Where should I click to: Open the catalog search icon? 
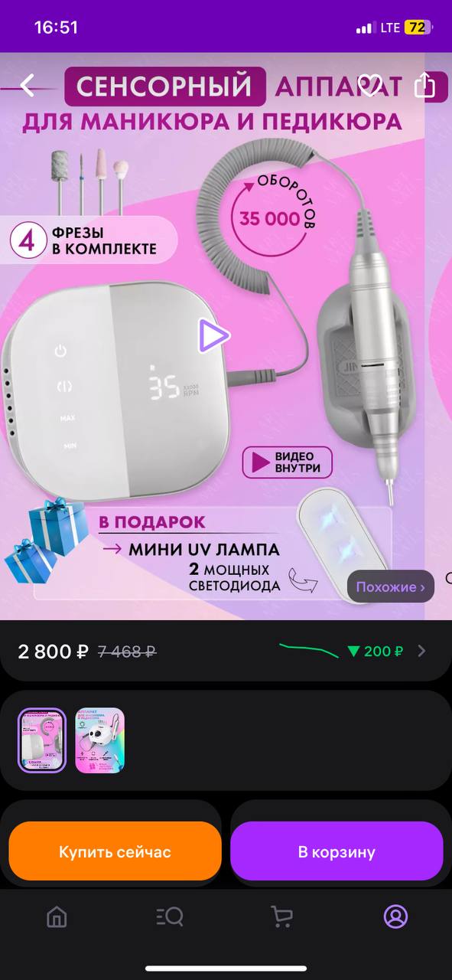[x=169, y=916]
